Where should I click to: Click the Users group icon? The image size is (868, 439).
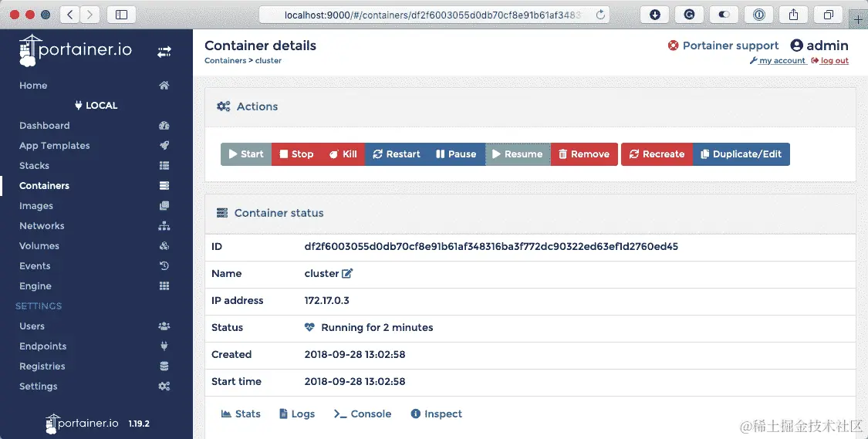pyautogui.click(x=164, y=326)
